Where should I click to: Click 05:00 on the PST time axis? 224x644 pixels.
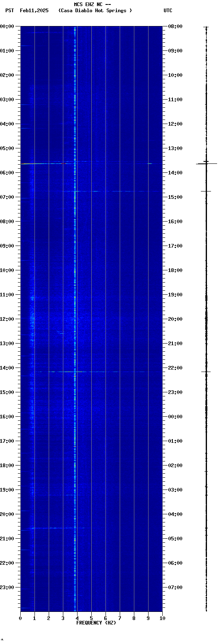(x=7, y=148)
